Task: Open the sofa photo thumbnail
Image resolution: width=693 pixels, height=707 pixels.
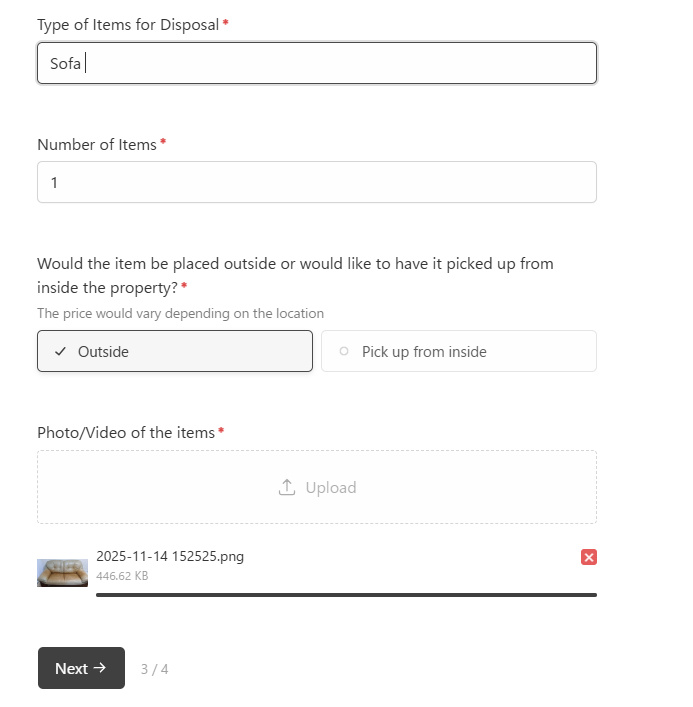Action: point(62,572)
